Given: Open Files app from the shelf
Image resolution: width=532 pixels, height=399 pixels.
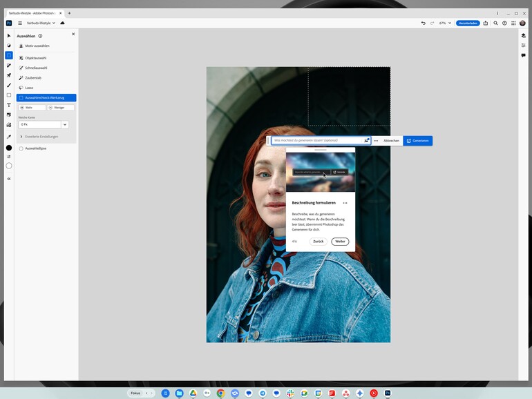Looking at the screenshot, I should coord(179,393).
